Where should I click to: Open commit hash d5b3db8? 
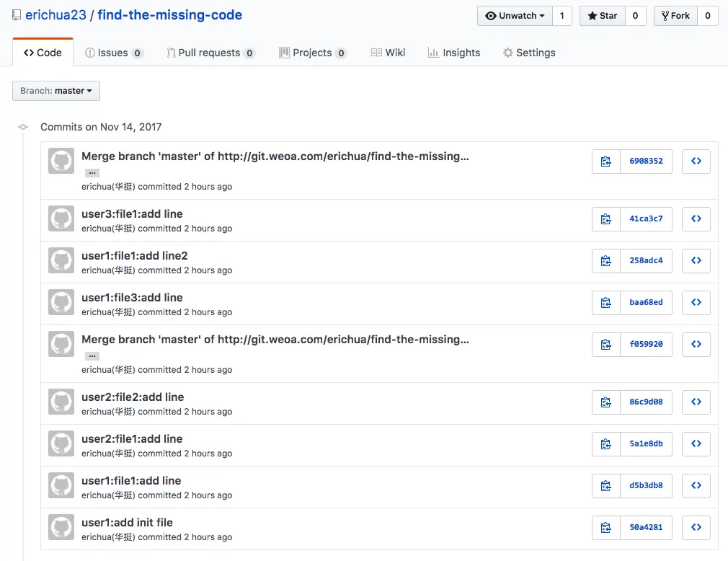(x=647, y=485)
